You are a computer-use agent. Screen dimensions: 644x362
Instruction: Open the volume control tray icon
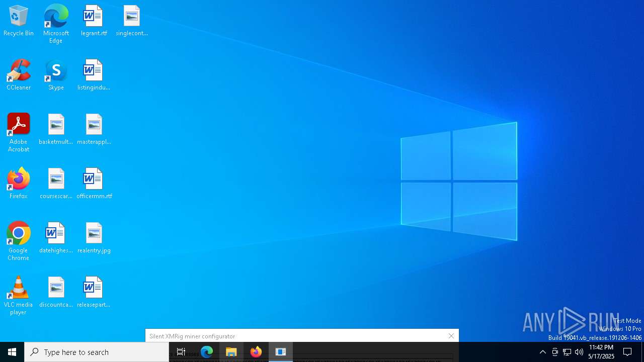pyautogui.click(x=579, y=352)
